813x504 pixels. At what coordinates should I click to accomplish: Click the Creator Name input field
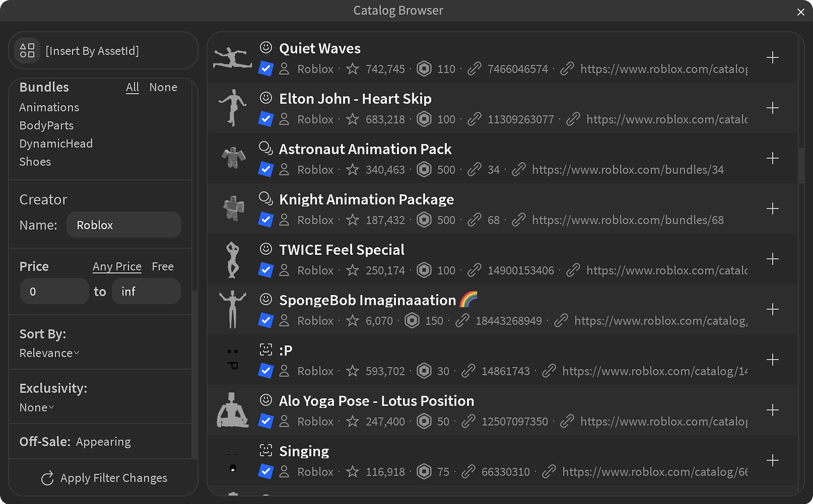coord(124,225)
